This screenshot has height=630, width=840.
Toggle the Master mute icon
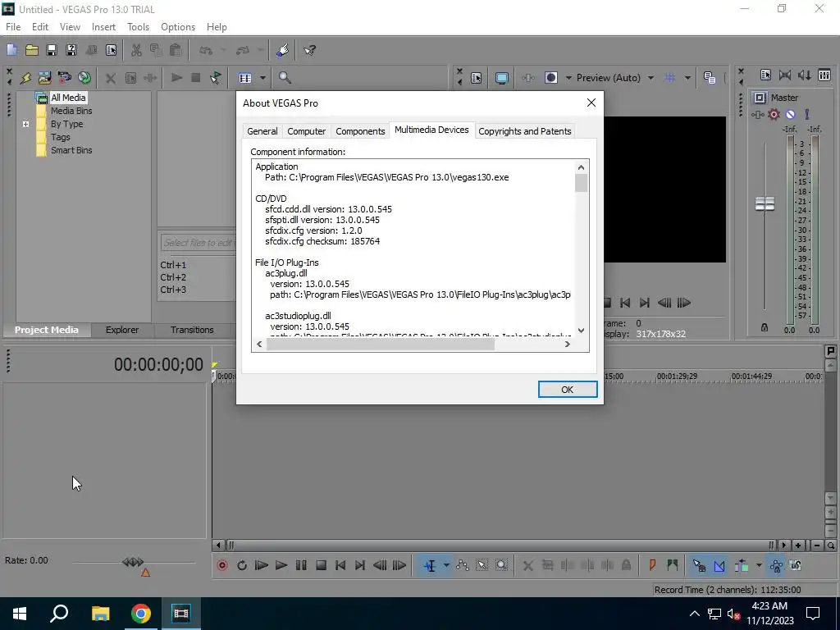[790, 114]
